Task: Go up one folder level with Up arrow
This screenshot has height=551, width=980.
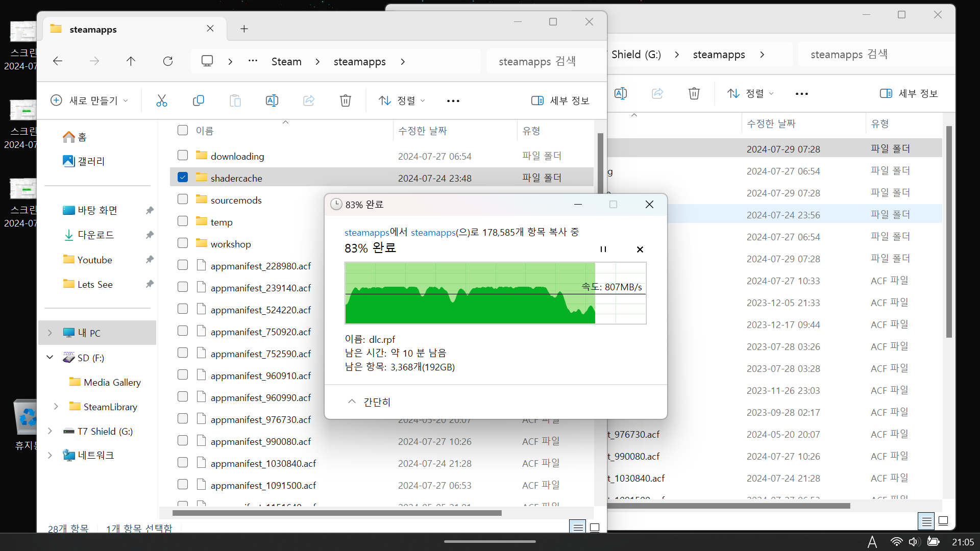Action: pos(131,61)
